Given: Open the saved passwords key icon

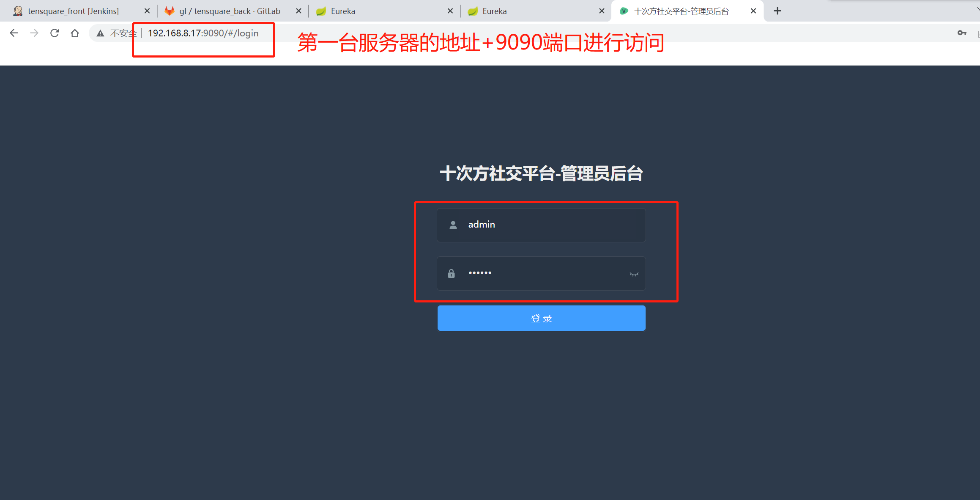Looking at the screenshot, I should (x=962, y=33).
